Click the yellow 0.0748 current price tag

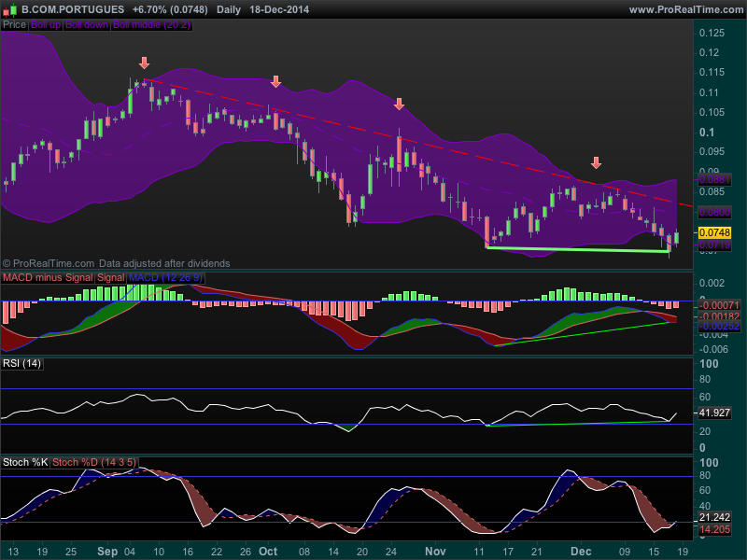point(714,232)
